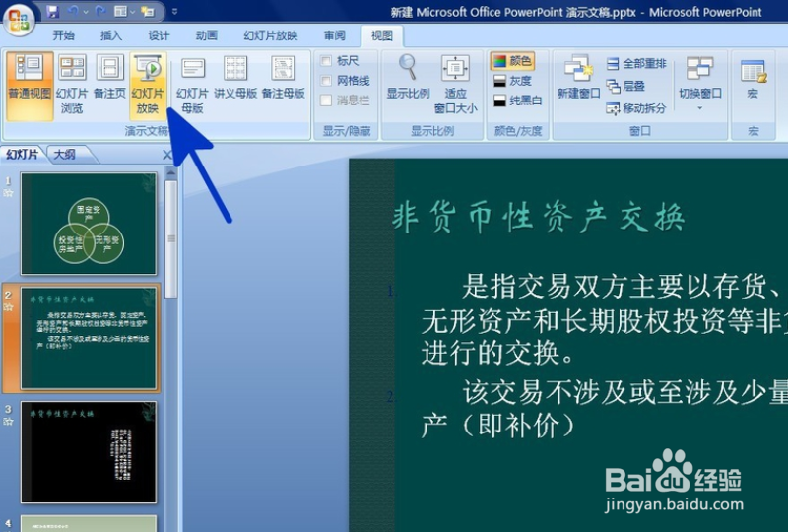788x532 pixels.
Task: Click 全部重排 arrange all
Action: [x=636, y=63]
